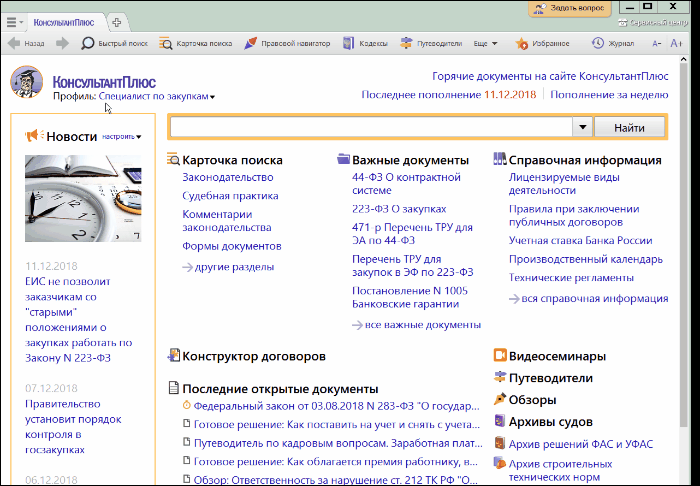Open Судебная практика link
Image resolution: width=700 pixels, height=486 pixels.
230,196
